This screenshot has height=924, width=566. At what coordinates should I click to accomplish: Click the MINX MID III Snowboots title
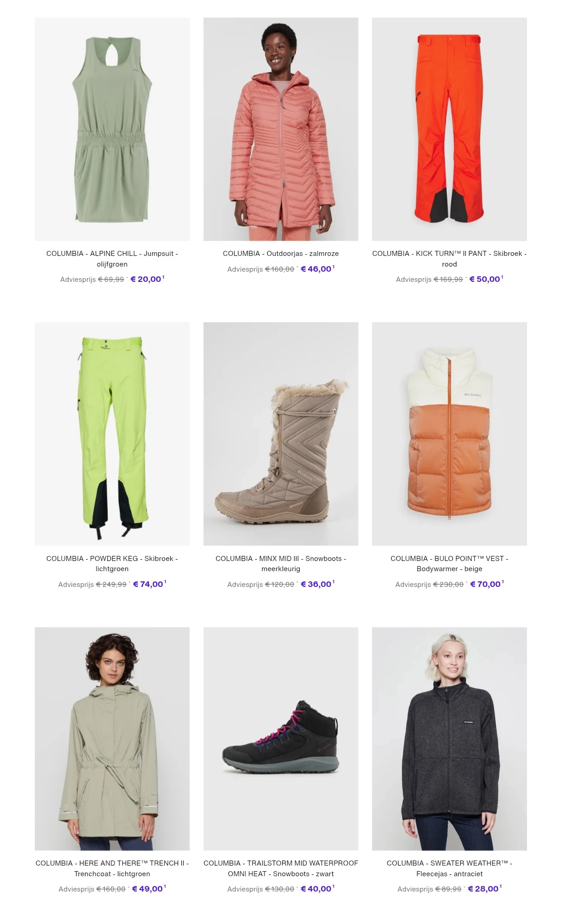[281, 563]
